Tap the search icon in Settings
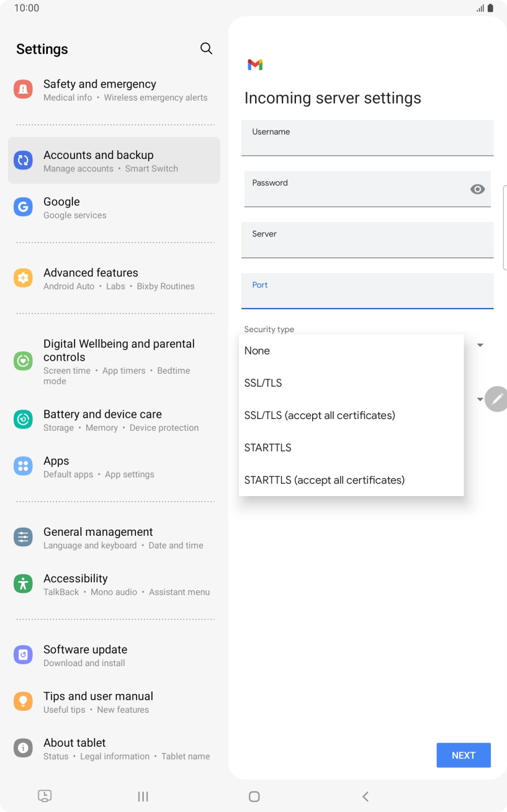The height and width of the screenshot is (812, 507). 207,48
